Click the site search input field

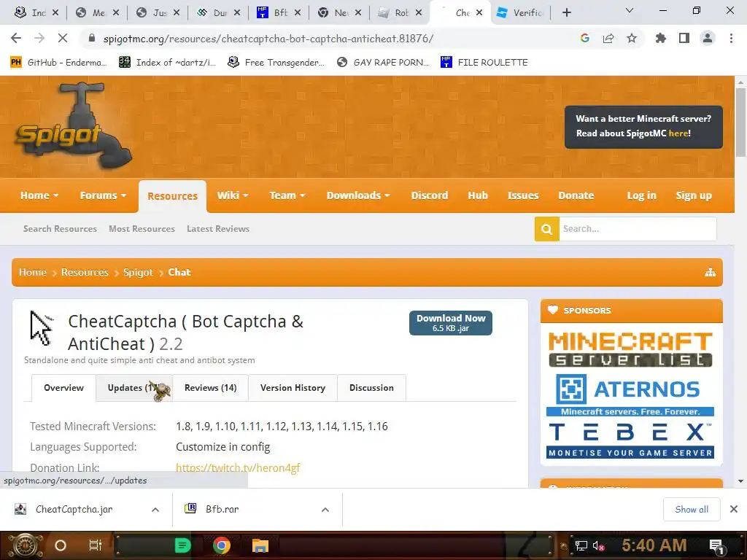click(638, 229)
